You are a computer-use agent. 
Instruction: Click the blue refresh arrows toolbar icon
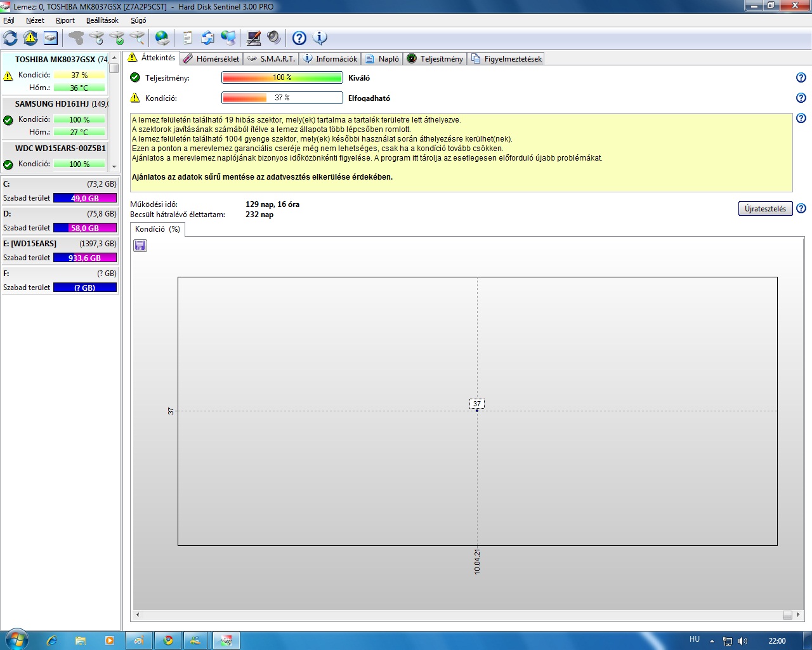pyautogui.click(x=10, y=38)
